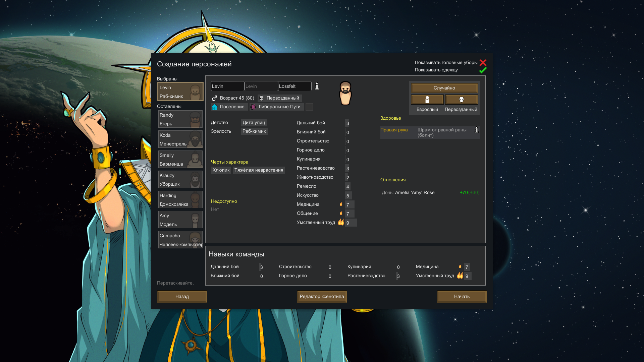Click the Растениеводство skill row
The image size is (644, 362).
coord(323,168)
